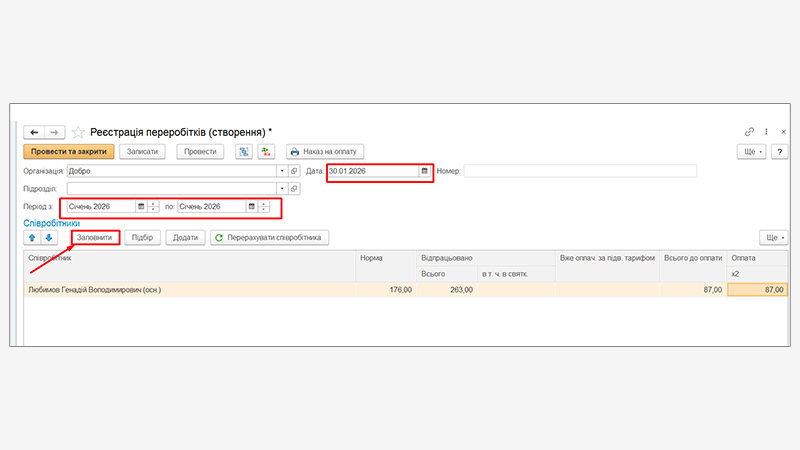Move employee row up with arrow

(x=32, y=238)
